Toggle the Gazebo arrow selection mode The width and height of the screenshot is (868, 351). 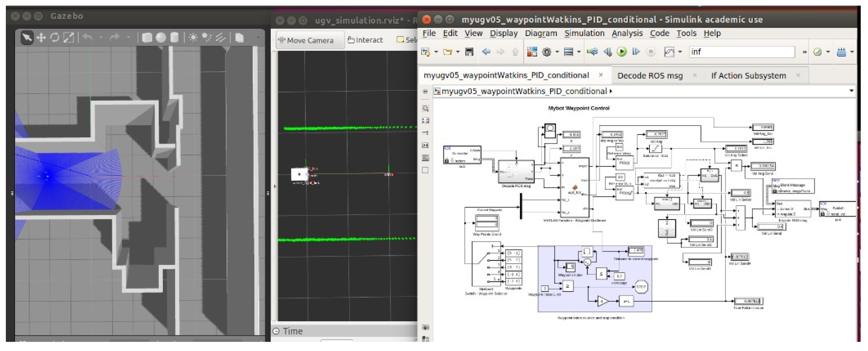pyautogui.click(x=27, y=37)
